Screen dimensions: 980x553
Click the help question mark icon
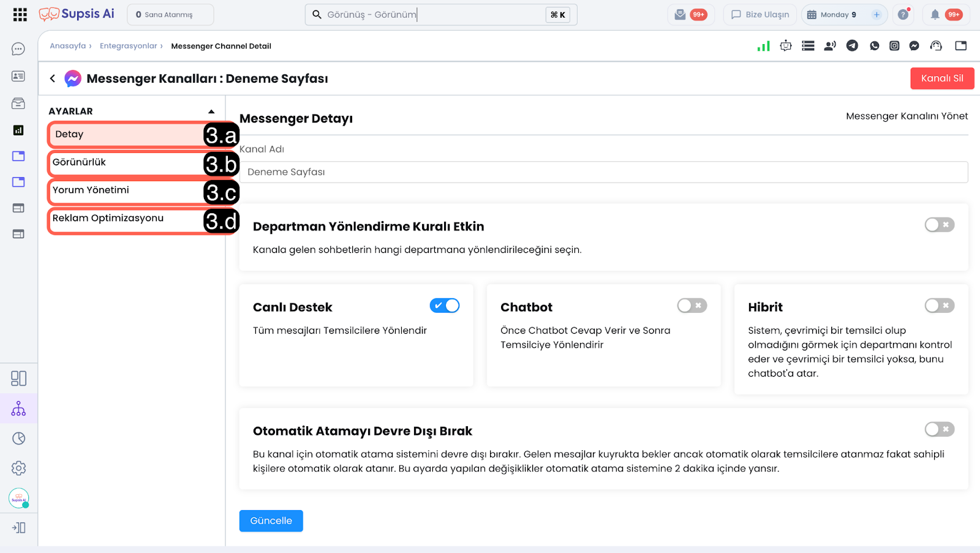[x=903, y=15]
